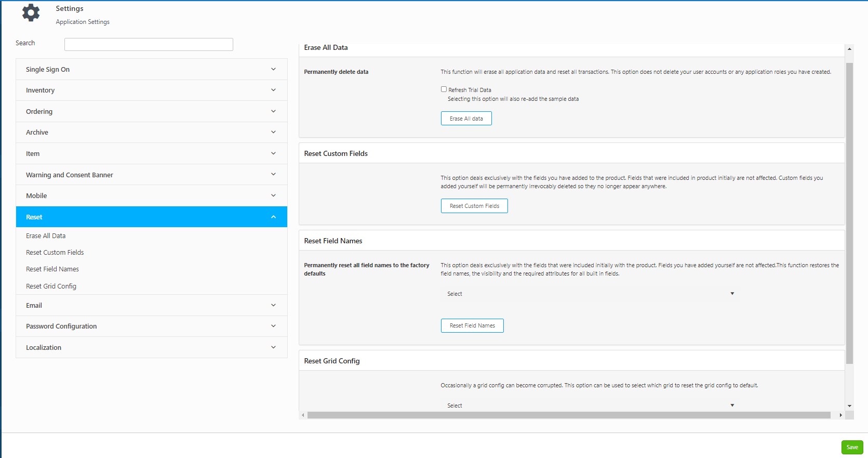Select Reset Custom Fields submenu item
868x458 pixels.
[x=55, y=253]
